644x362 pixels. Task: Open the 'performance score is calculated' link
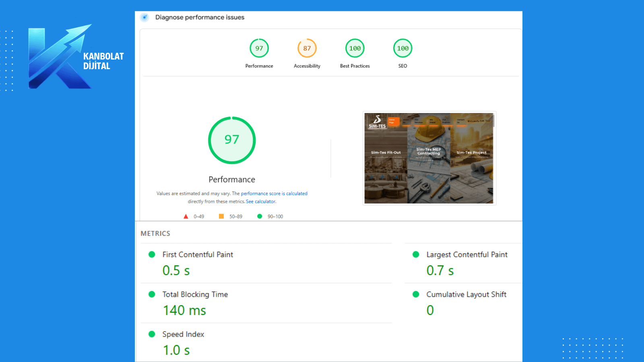pos(274,193)
